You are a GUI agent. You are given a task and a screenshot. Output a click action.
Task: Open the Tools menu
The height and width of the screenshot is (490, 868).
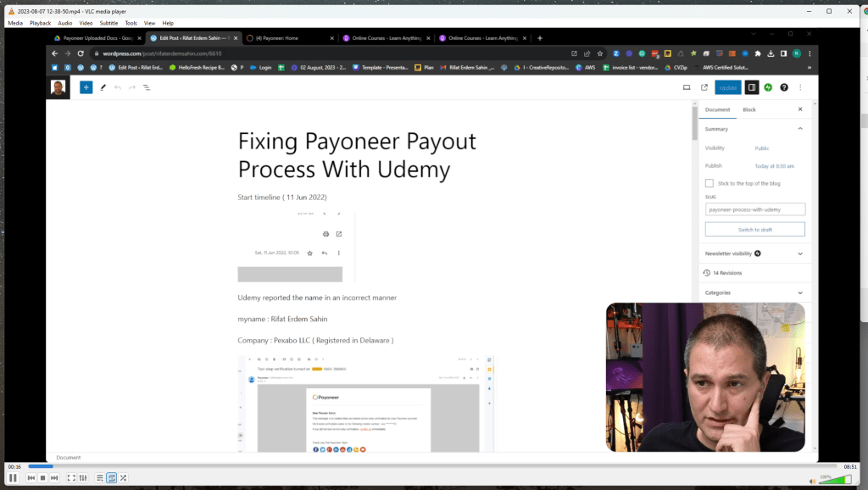coord(131,23)
